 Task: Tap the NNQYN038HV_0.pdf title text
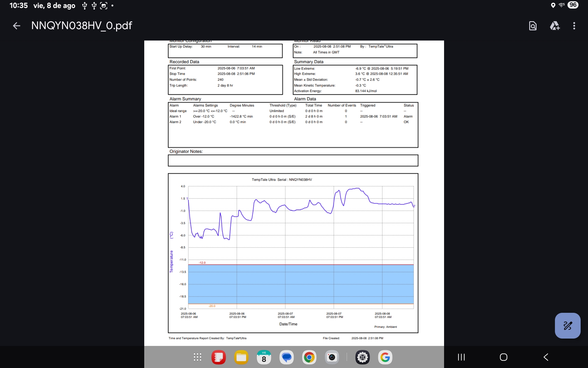pyautogui.click(x=81, y=26)
